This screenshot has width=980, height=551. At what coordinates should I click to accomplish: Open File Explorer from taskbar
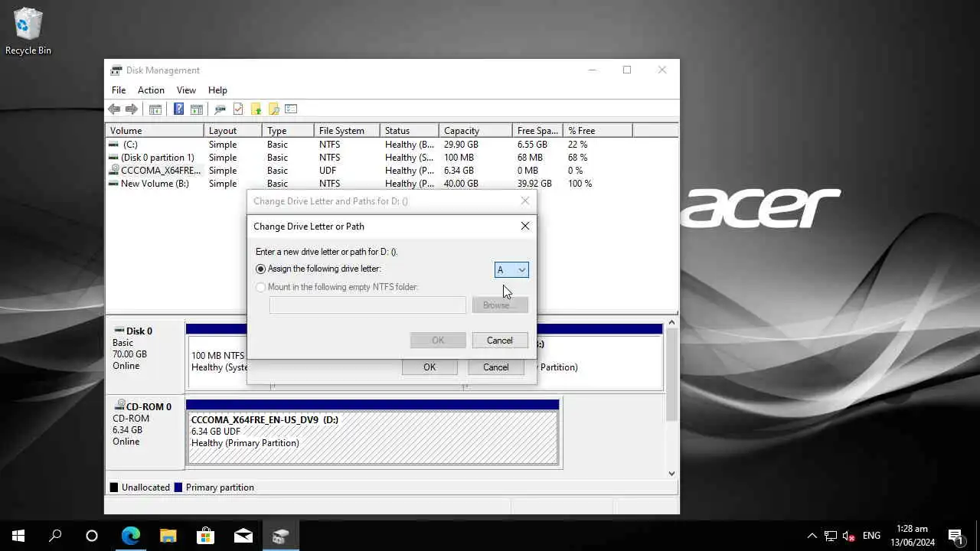click(x=168, y=536)
